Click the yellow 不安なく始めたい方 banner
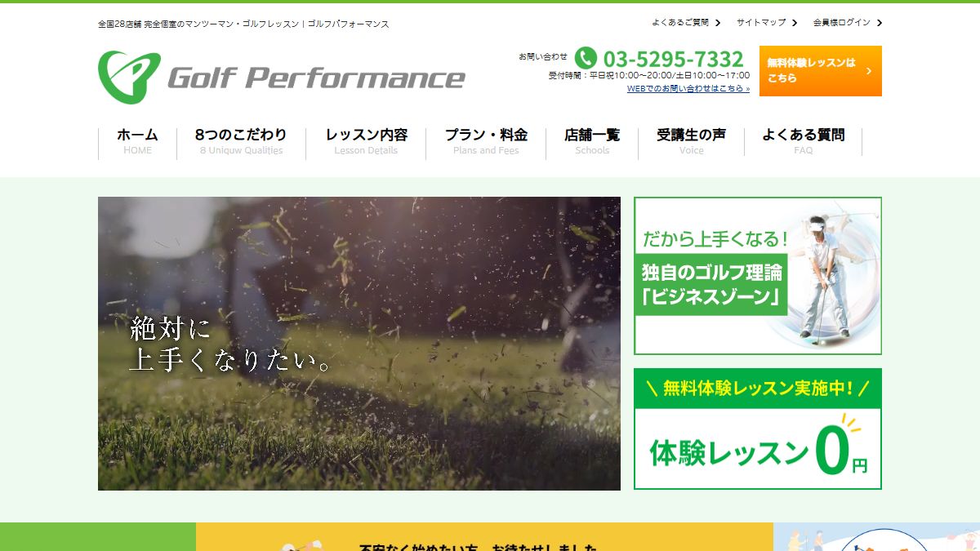The height and width of the screenshot is (551, 980). click(x=484, y=537)
